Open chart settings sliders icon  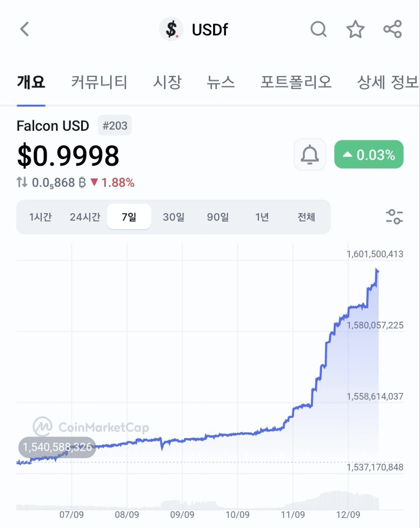[x=394, y=217]
